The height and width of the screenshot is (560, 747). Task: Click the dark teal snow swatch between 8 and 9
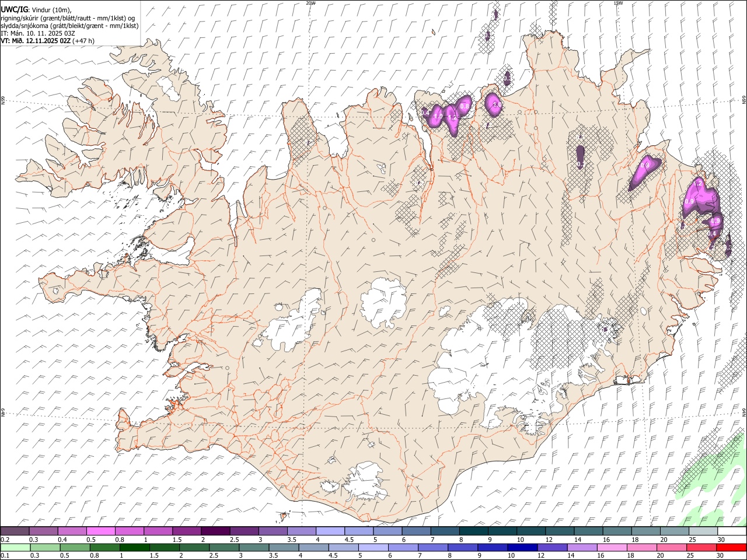coord(473,531)
